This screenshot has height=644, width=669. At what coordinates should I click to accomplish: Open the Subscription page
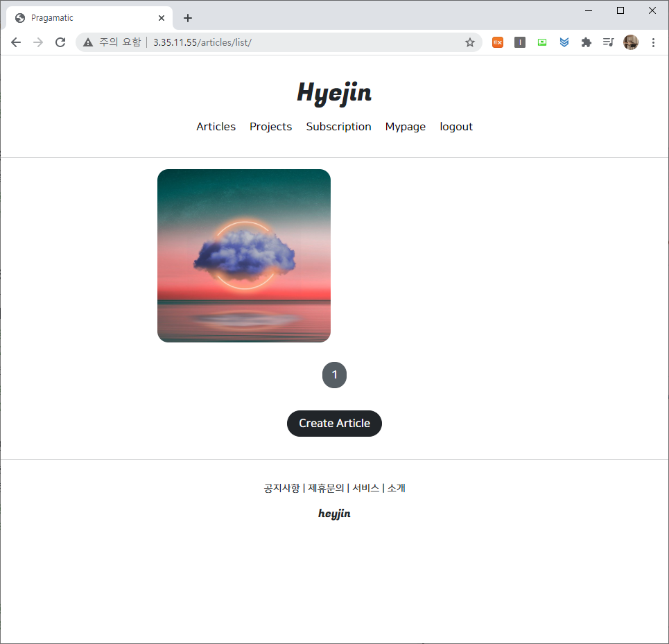point(338,127)
